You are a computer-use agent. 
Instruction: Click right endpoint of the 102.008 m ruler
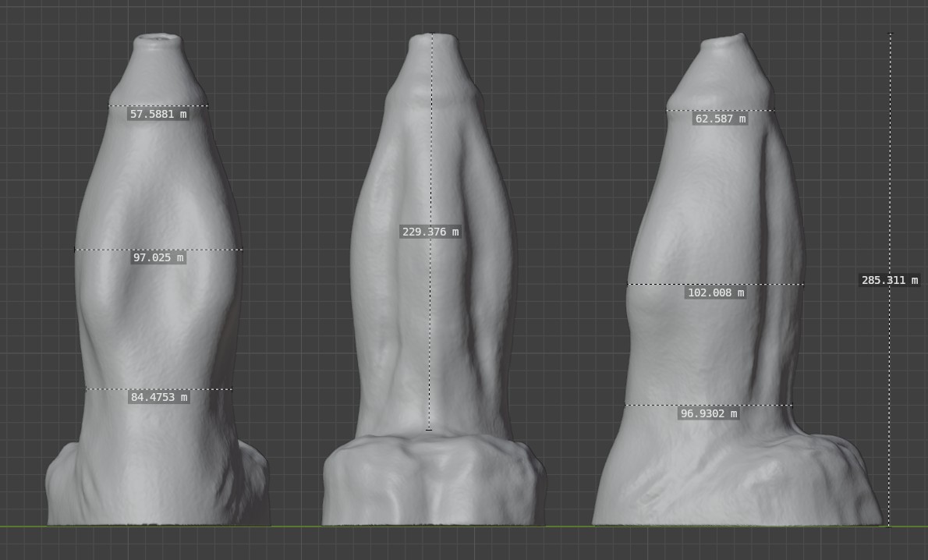803,284
